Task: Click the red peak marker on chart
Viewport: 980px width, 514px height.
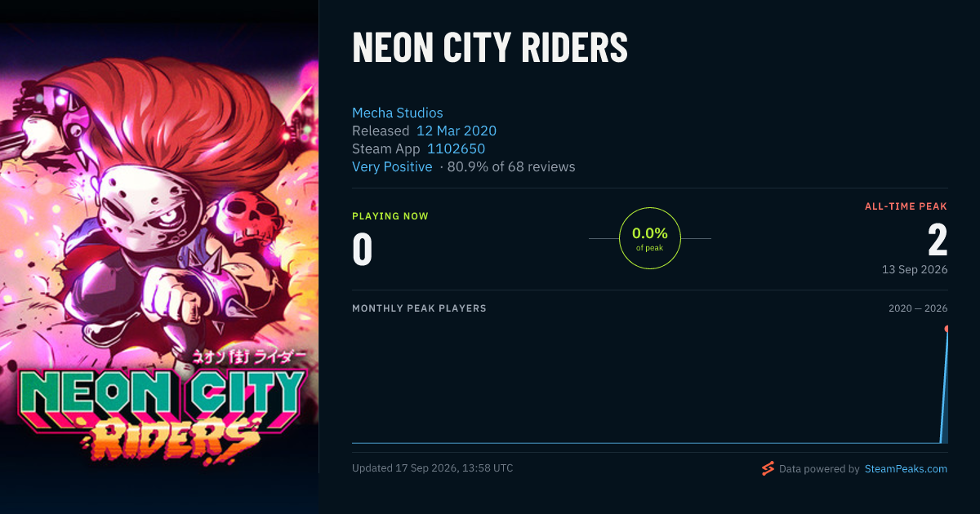Action: click(x=947, y=329)
